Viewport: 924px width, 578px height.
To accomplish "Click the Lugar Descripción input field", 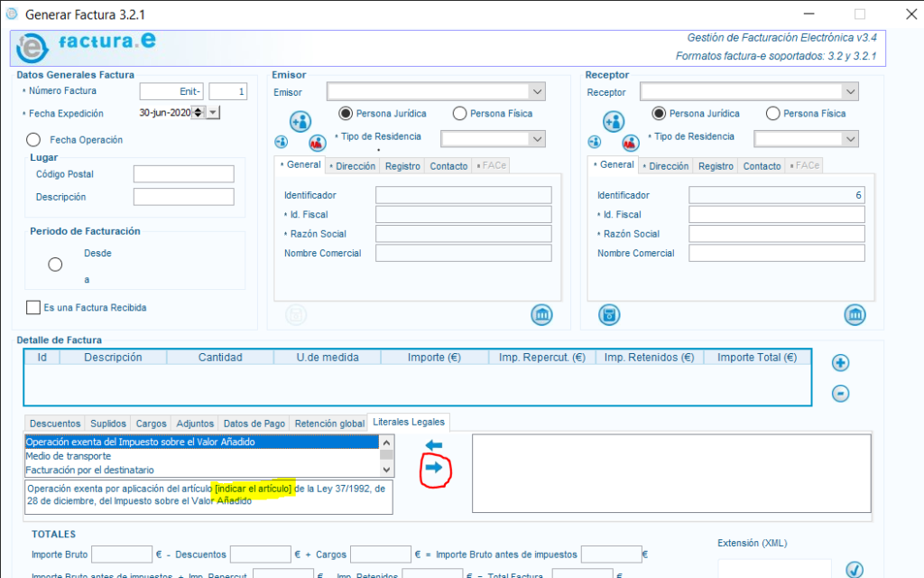I will tap(184, 197).
